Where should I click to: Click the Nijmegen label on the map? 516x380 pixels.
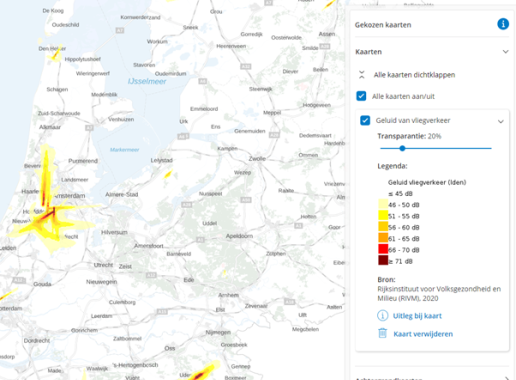pos(218,332)
